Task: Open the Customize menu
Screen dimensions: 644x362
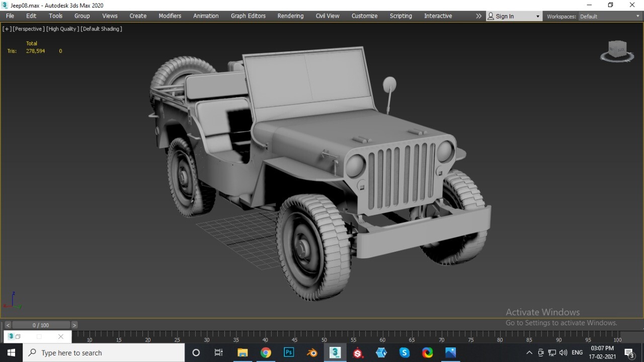Action: coord(364,16)
